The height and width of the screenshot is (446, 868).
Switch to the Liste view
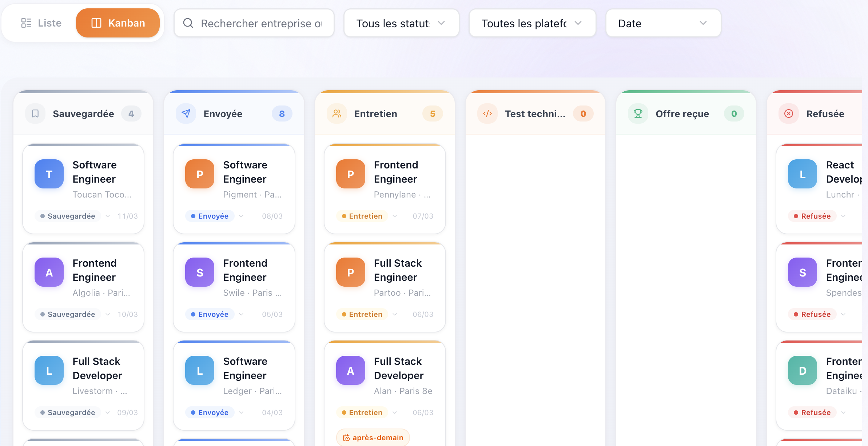[41, 23]
